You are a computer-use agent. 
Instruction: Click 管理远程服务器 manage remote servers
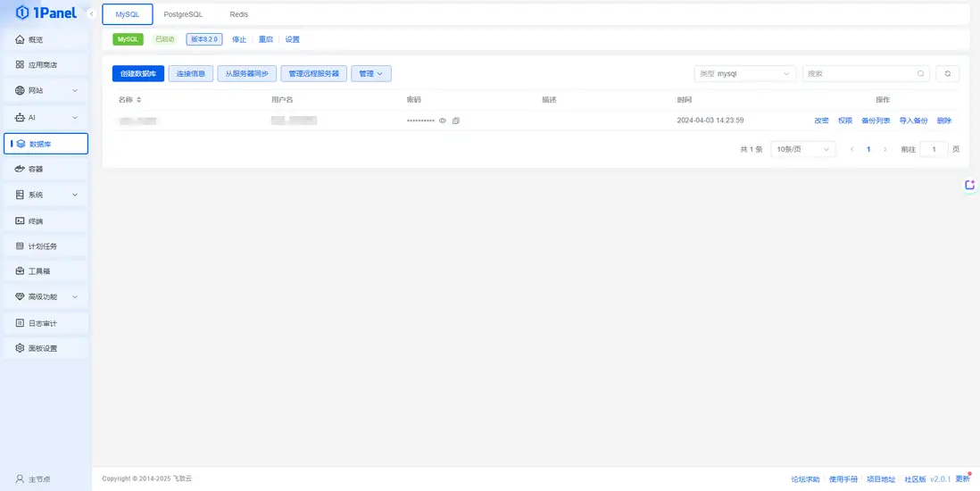click(x=314, y=74)
